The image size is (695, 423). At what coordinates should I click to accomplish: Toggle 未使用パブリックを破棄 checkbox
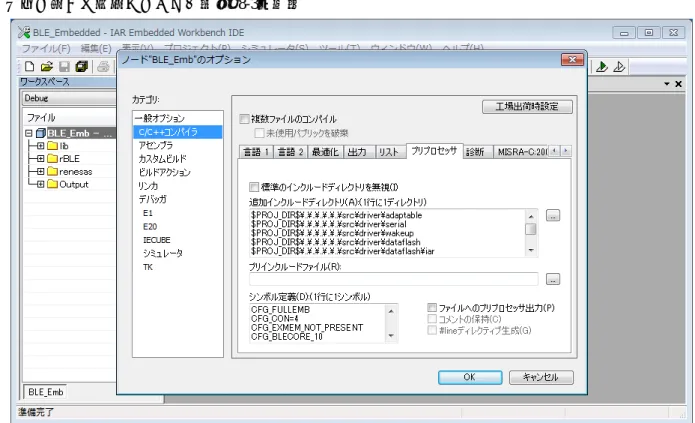[x=259, y=133]
